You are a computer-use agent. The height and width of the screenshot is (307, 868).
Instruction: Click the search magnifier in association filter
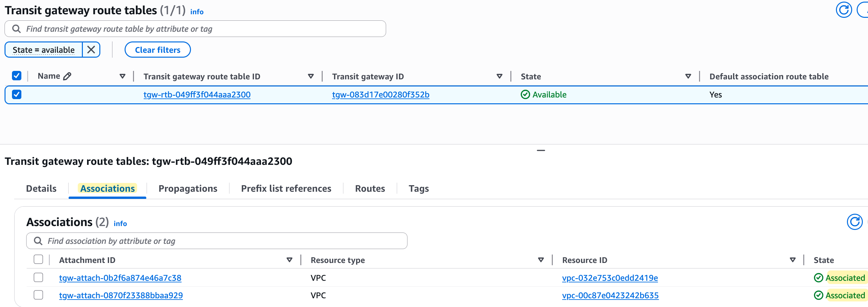[x=38, y=241]
